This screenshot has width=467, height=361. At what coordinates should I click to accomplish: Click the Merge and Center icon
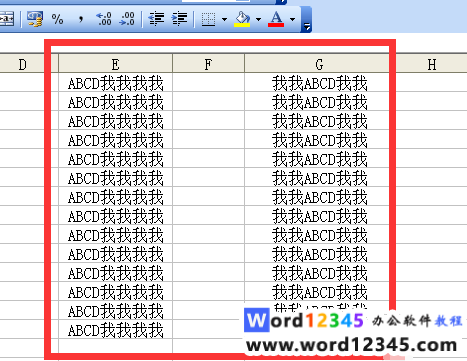coord(7,19)
